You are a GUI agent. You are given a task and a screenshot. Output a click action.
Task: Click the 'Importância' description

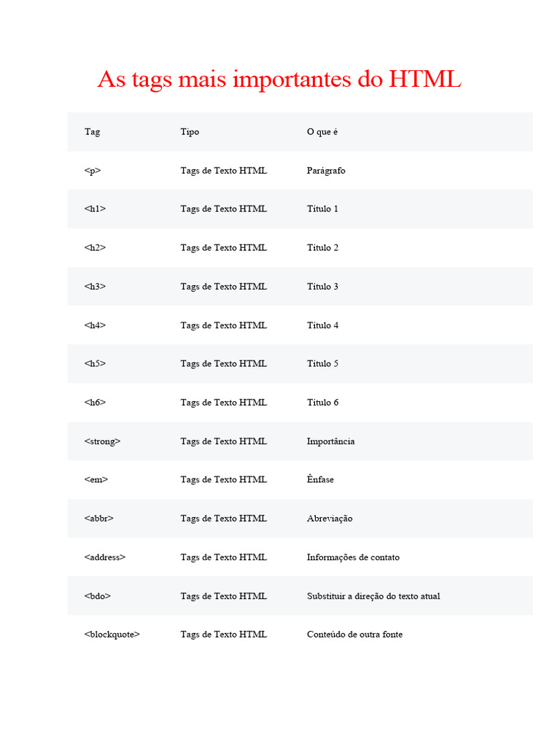(x=330, y=441)
